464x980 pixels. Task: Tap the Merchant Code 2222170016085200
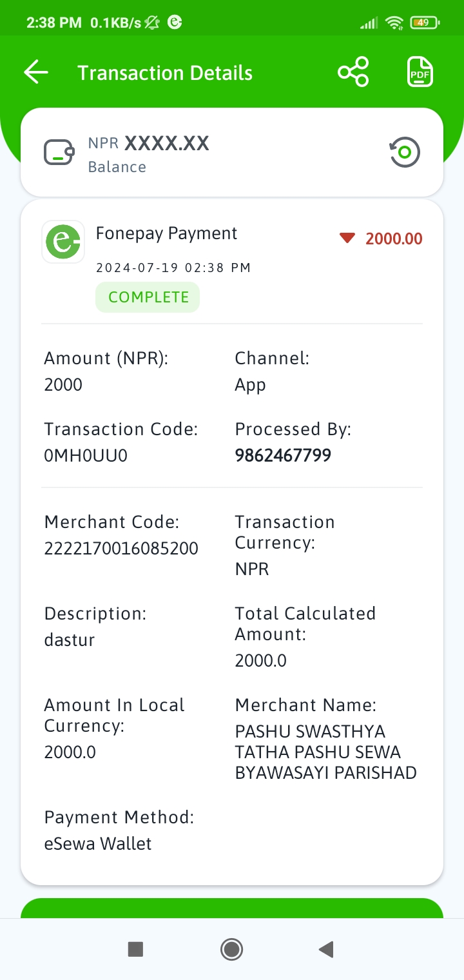pyautogui.click(x=121, y=549)
